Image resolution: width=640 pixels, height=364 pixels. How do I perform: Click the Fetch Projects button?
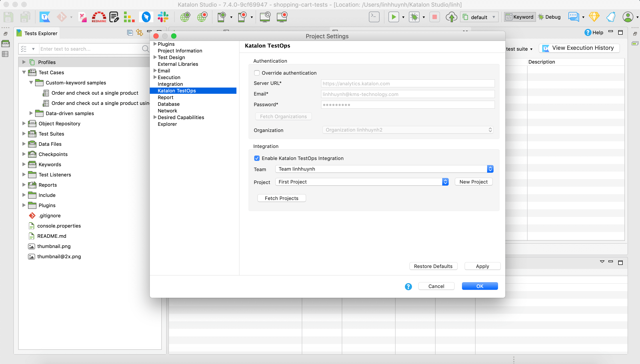(x=282, y=198)
